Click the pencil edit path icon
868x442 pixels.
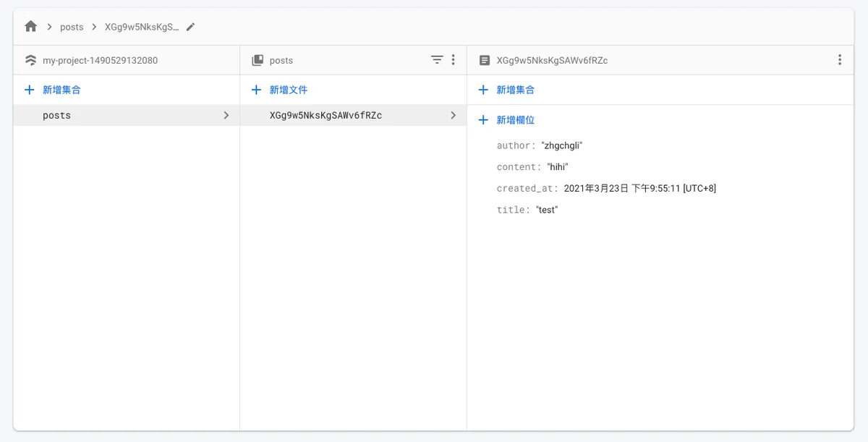point(191,27)
